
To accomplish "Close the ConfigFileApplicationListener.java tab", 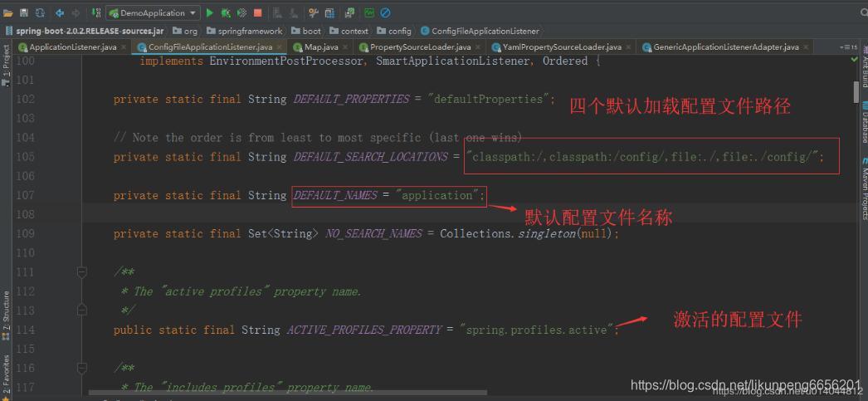I will pos(279,47).
